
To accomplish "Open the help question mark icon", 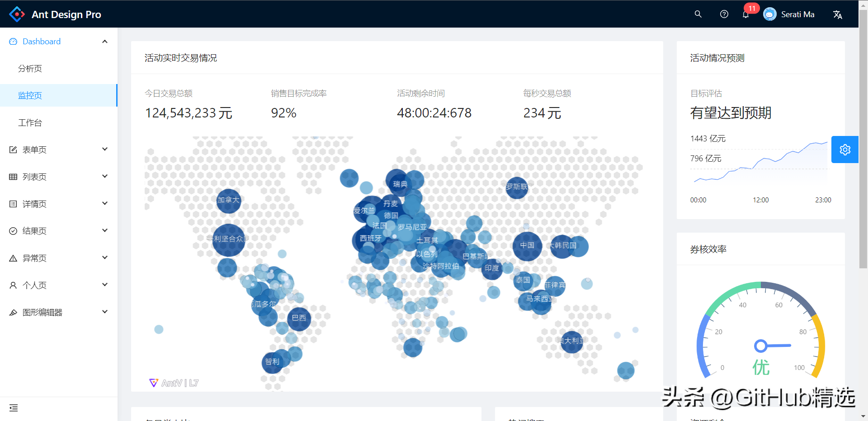I will pos(724,14).
